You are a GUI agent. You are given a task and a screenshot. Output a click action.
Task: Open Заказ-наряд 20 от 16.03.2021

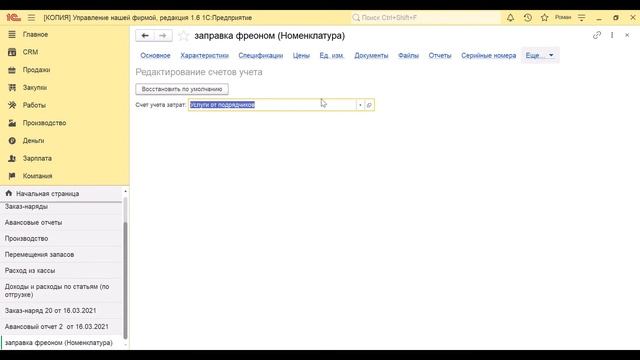point(61,310)
